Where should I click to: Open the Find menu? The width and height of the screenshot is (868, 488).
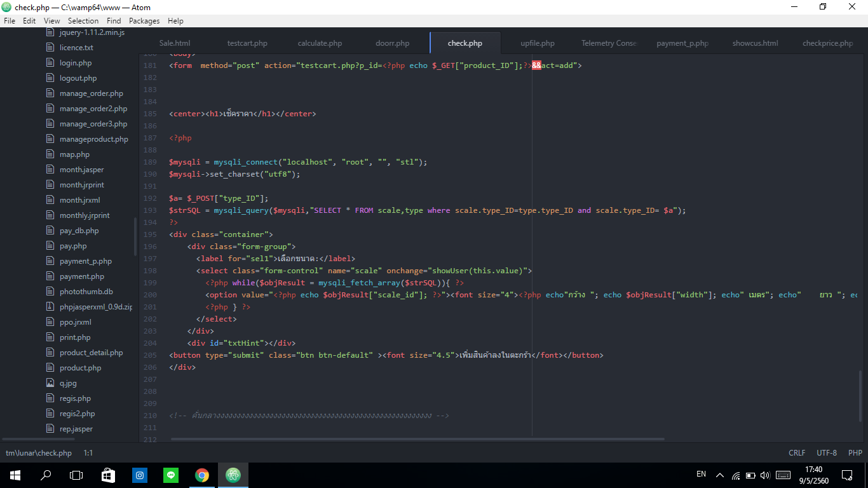[114, 21]
